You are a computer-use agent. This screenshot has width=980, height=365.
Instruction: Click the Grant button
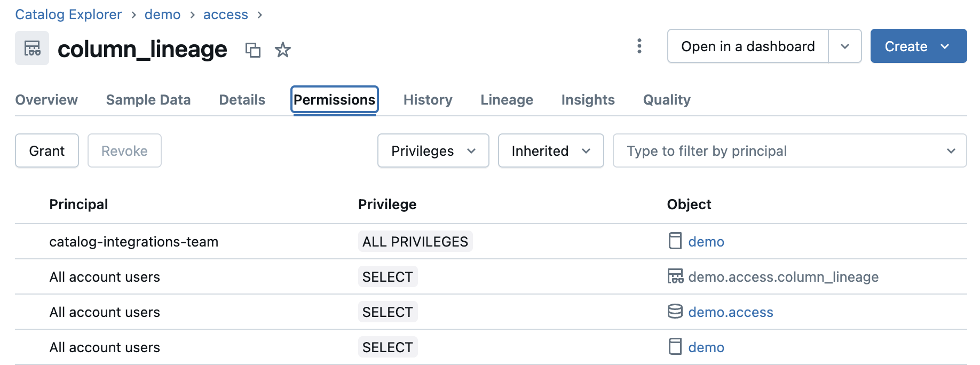coord(47,151)
